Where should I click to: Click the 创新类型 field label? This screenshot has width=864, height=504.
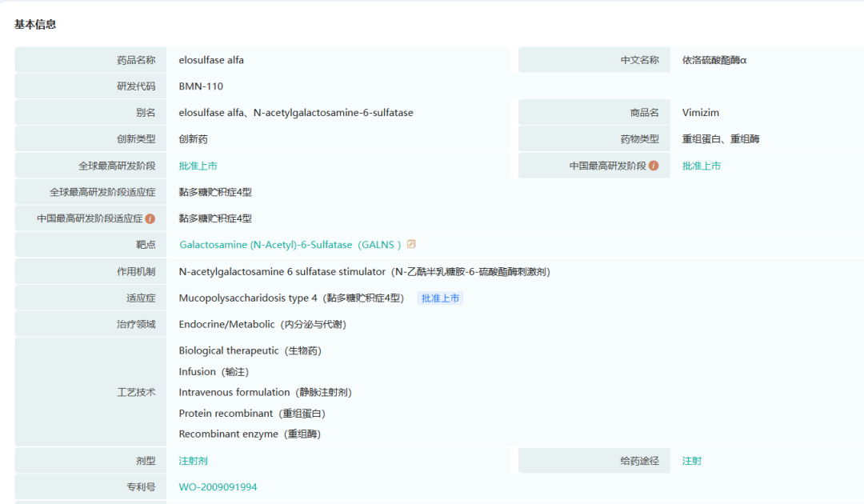(136, 139)
